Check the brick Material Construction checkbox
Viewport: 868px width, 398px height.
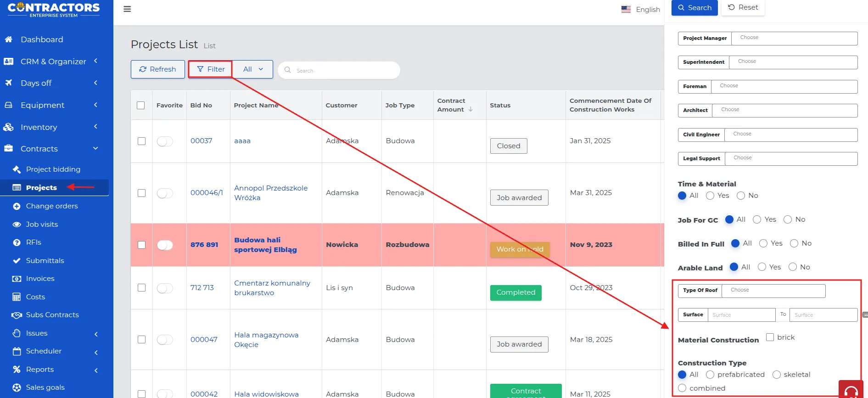click(770, 337)
